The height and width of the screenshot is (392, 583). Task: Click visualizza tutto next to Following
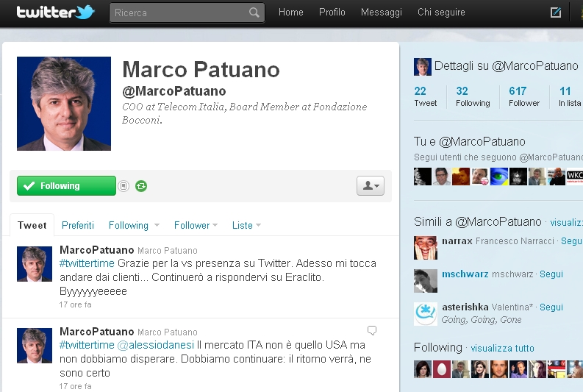pos(502,349)
